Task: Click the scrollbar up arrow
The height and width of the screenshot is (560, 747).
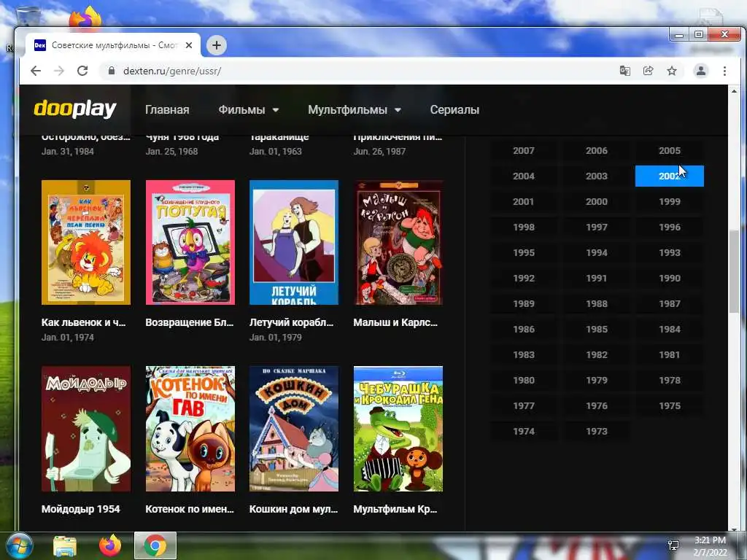Action: 734,91
